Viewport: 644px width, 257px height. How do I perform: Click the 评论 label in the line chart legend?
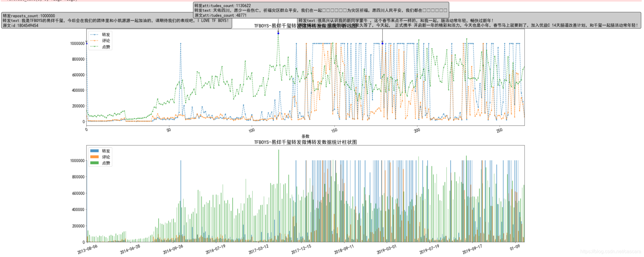[x=106, y=41]
